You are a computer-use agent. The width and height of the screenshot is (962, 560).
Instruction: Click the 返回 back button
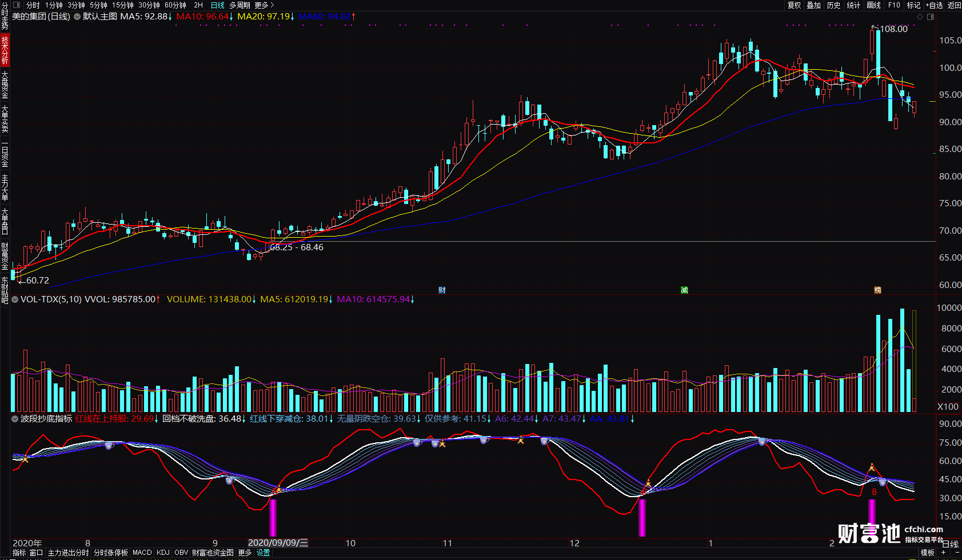(x=955, y=5)
